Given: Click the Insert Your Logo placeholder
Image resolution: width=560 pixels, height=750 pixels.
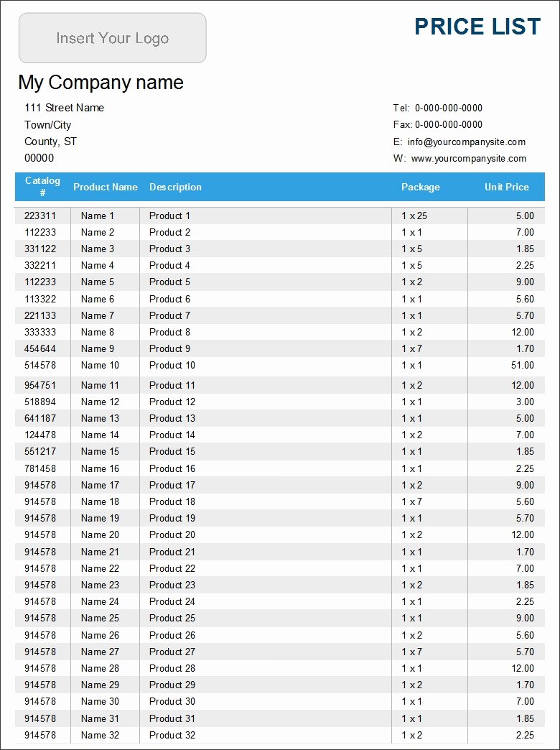Looking at the screenshot, I should 113,38.
